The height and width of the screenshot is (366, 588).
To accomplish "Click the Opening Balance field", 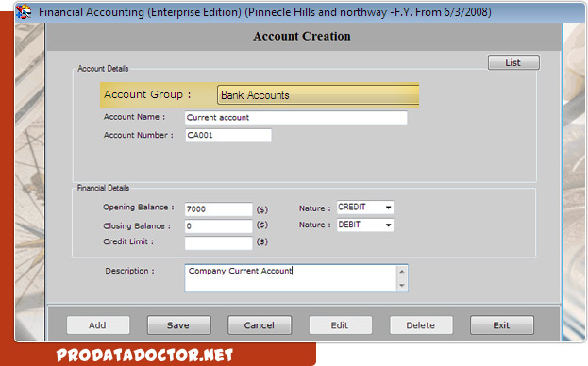I will click(x=218, y=209).
